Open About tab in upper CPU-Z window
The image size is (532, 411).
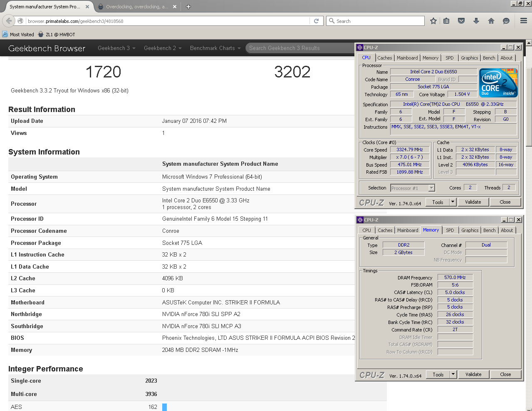pos(507,58)
